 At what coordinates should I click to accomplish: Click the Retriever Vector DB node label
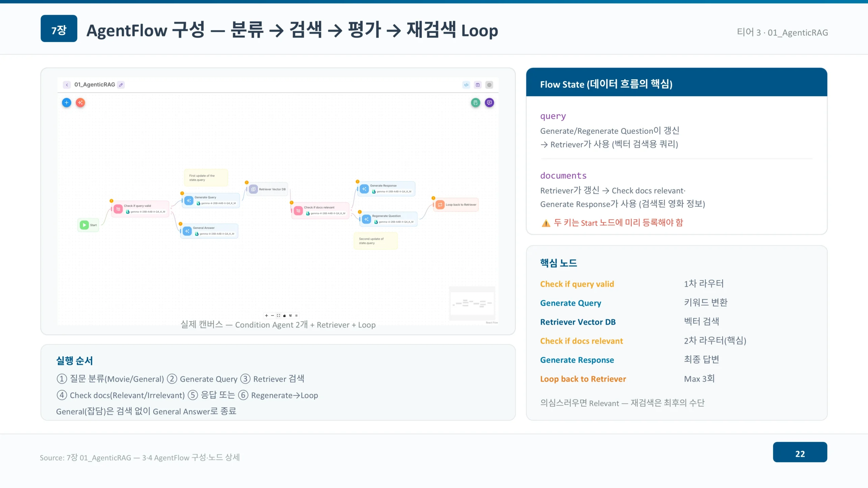point(272,189)
